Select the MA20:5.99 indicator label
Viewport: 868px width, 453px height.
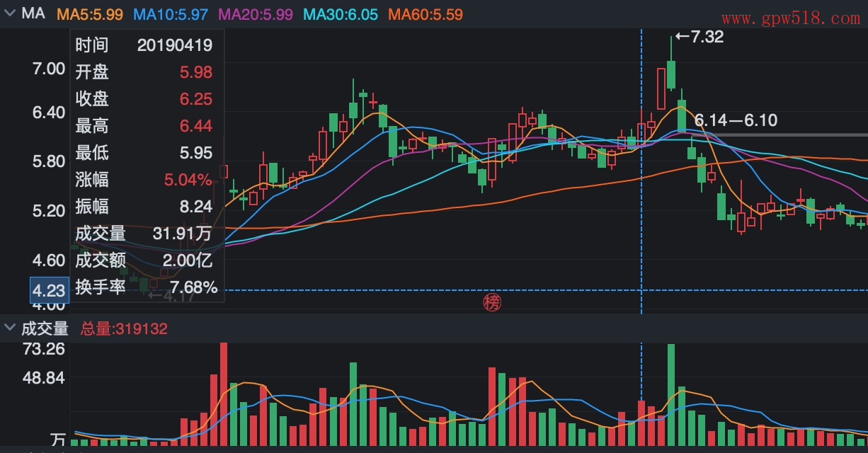(x=256, y=15)
